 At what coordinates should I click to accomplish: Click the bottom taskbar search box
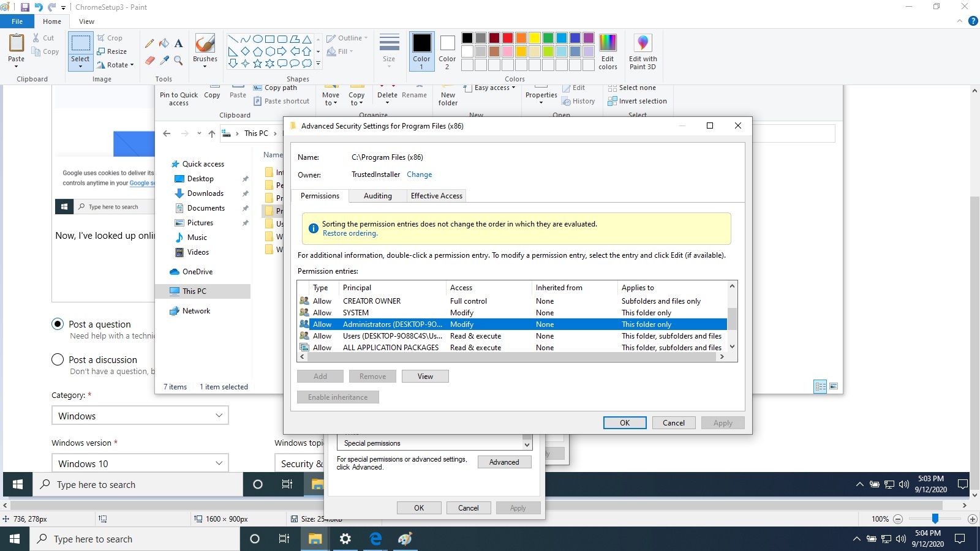pyautogui.click(x=135, y=539)
